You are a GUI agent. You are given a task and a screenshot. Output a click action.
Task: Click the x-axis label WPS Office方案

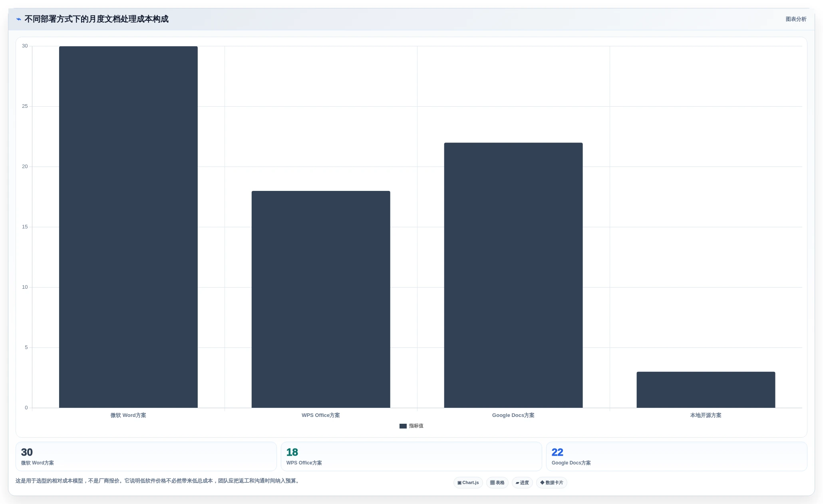tap(321, 415)
